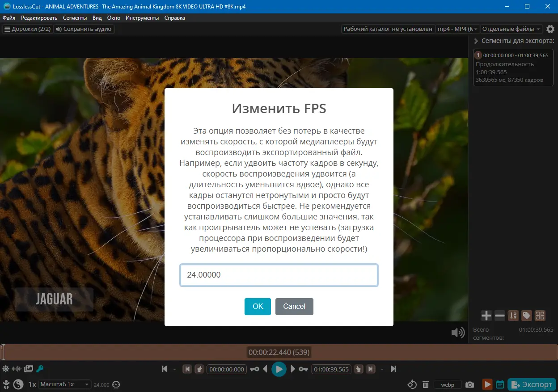Open the Отдельные файлы output mode dropdown

[511, 29]
